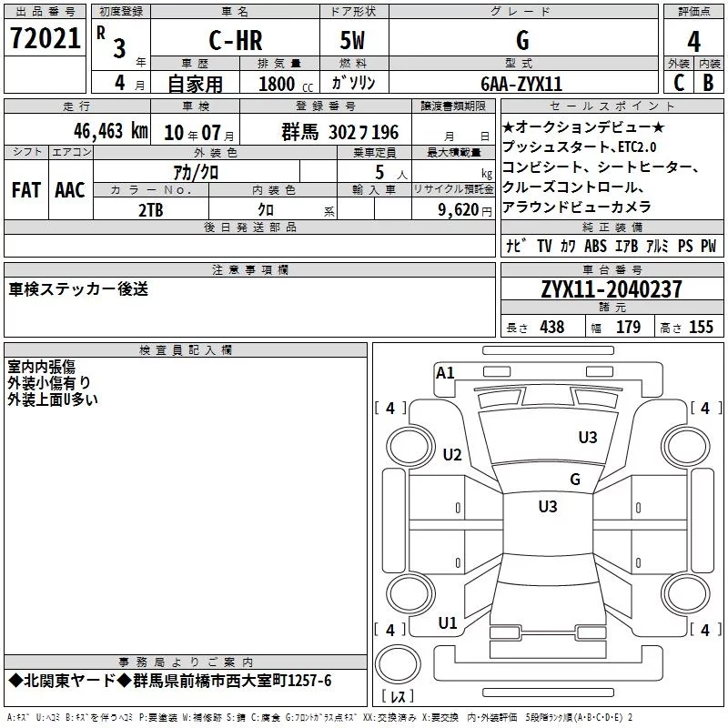Click the オークションデビュー sales point line
Viewport: 728px width, 728px height.
[x=583, y=126]
